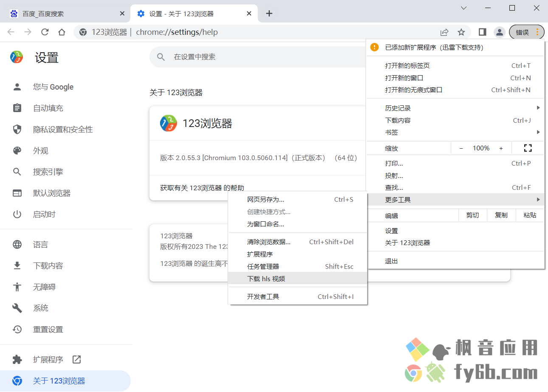Enter fullscreen with the zoom row icon
The height and width of the screenshot is (392, 548).
click(x=528, y=148)
